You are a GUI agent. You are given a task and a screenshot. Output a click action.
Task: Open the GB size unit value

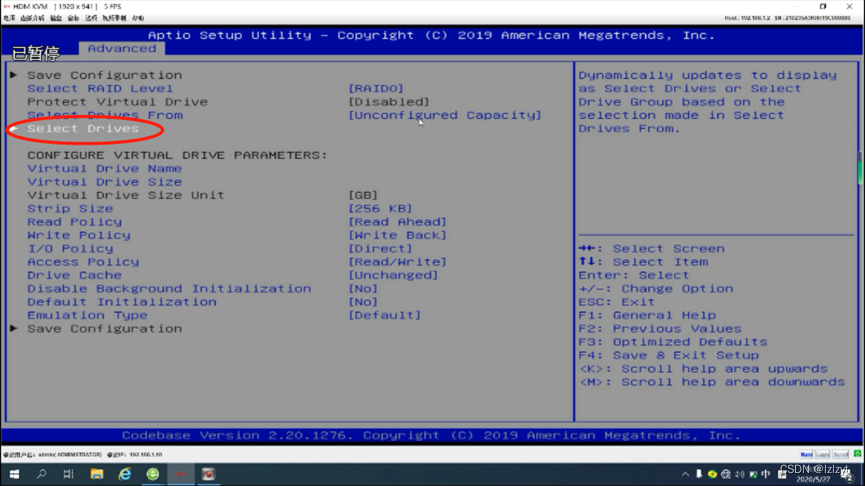363,195
